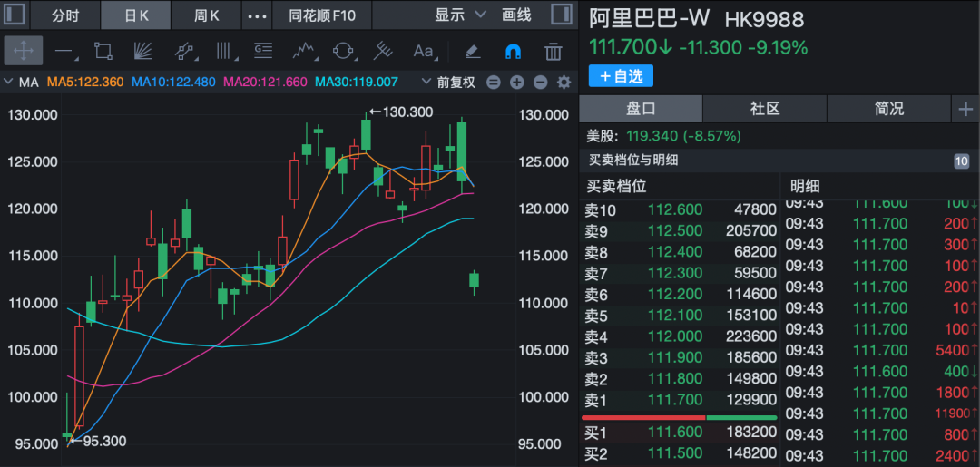This screenshot has height=467, width=980.
Task: Click the trash delete-all-drawings icon
Action: point(554,51)
